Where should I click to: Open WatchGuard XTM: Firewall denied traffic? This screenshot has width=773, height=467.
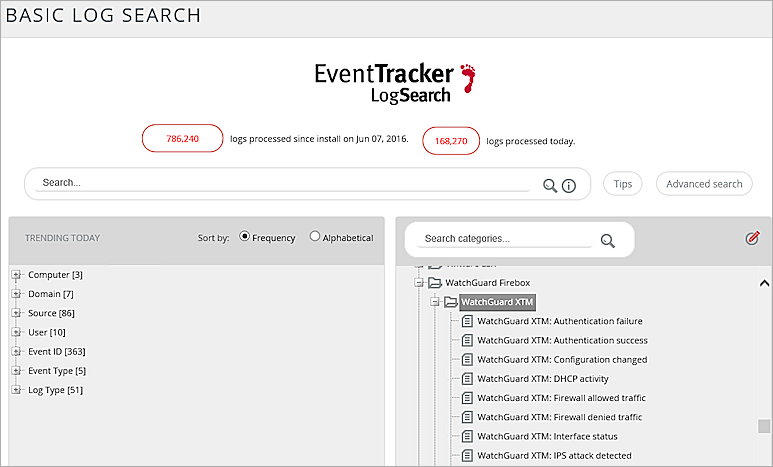(559, 417)
